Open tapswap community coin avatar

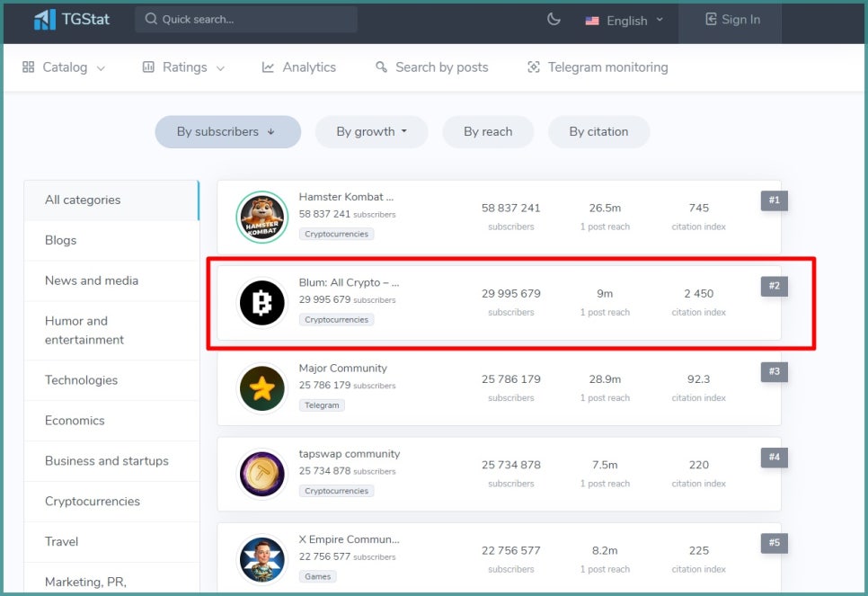[x=261, y=474]
